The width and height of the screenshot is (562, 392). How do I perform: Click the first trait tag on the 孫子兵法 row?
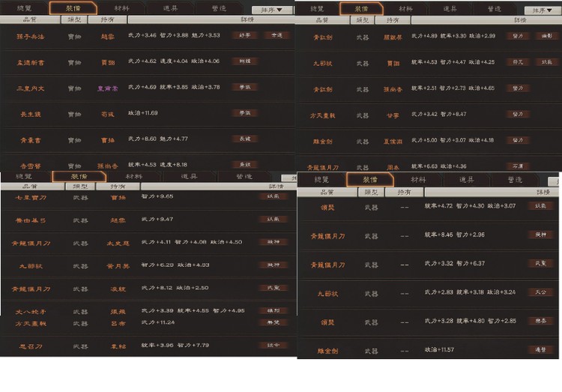(x=244, y=35)
